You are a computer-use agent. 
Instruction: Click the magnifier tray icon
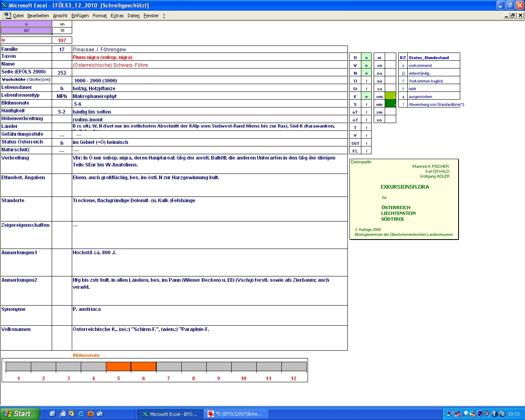[465, 414]
